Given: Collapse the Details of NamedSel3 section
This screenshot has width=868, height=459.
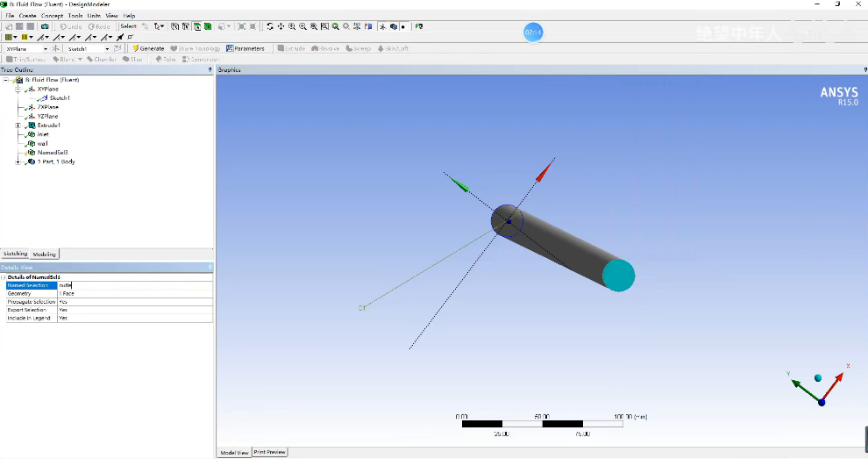Looking at the screenshot, I should tap(4, 277).
